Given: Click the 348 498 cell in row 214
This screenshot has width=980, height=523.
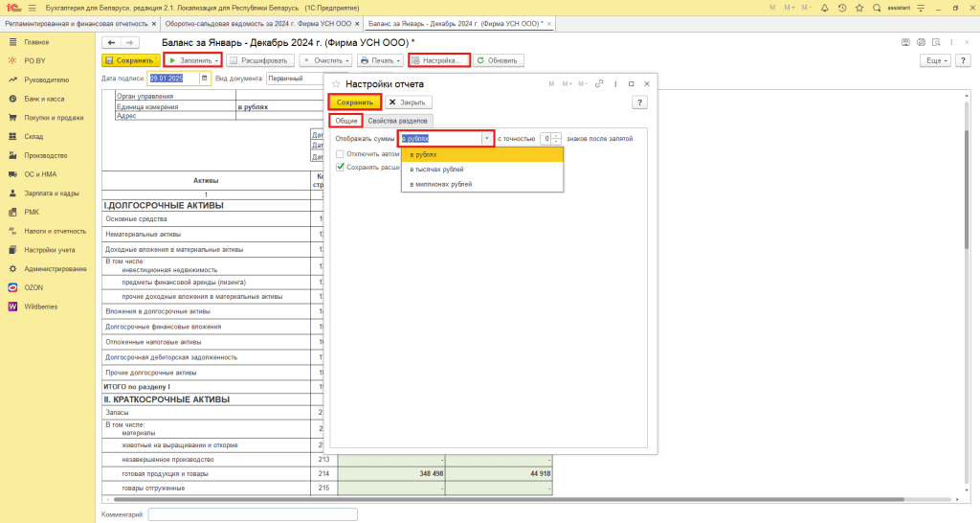Looking at the screenshot, I should click(391, 473).
